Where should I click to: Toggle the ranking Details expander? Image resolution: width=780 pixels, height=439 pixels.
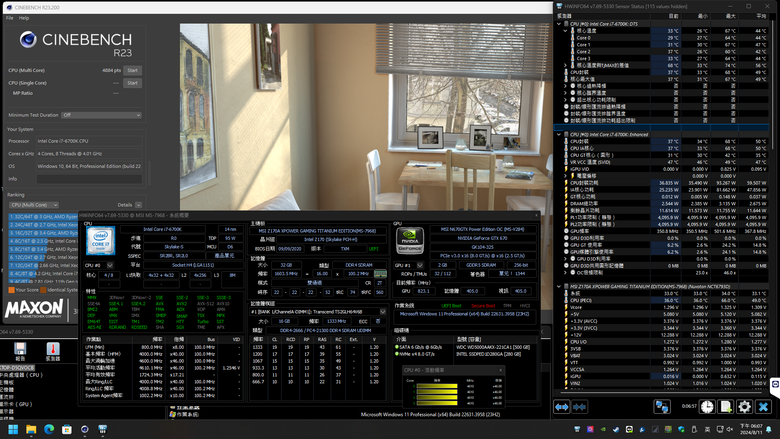[138, 205]
